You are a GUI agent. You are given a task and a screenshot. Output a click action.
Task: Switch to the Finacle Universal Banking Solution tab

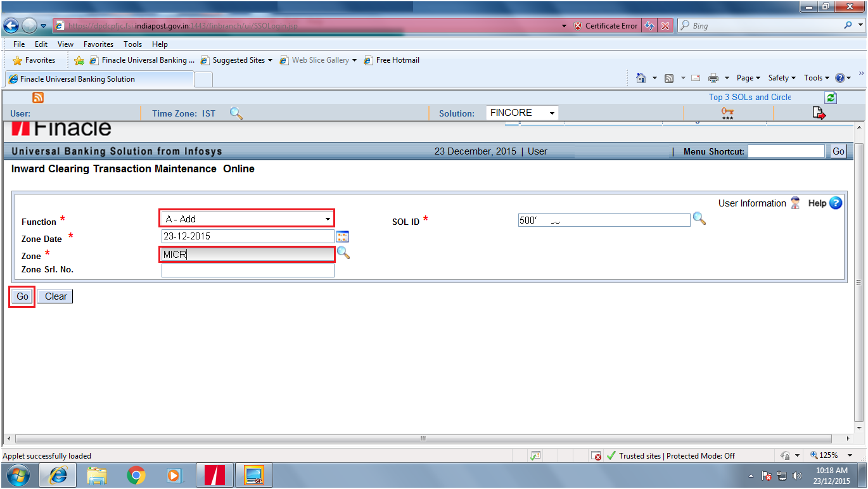coord(98,80)
